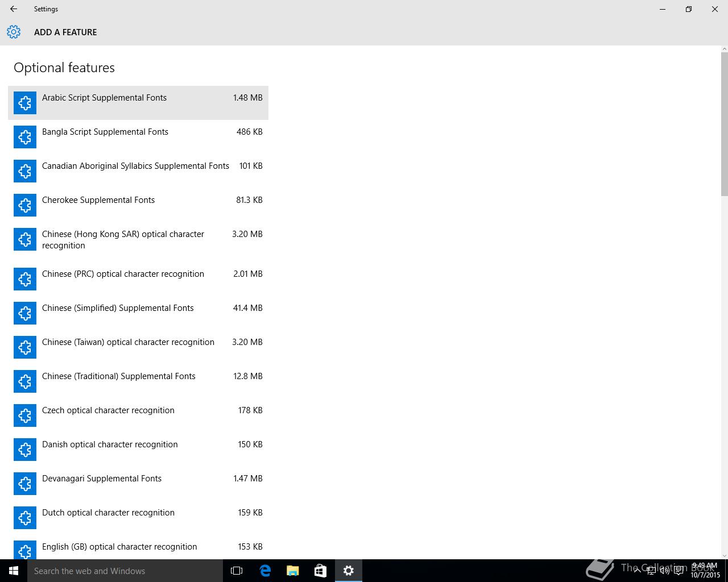Click puzzle icon for Cherokee Supplemental Fonts
The image size is (728, 582).
pyautogui.click(x=25, y=205)
